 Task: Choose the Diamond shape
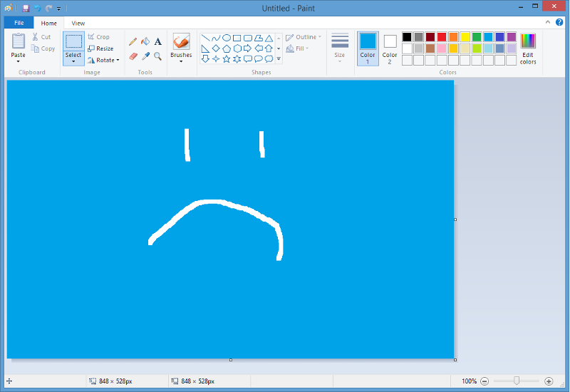coord(216,48)
